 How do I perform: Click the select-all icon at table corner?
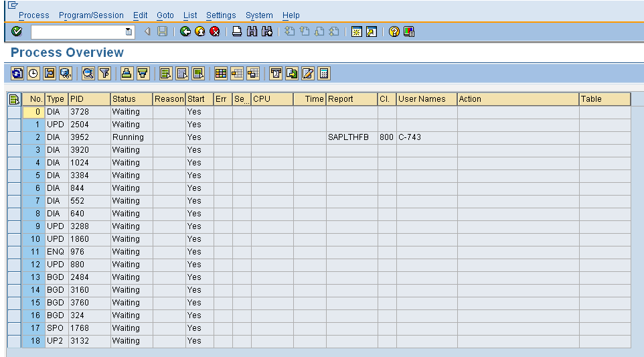(x=13, y=99)
